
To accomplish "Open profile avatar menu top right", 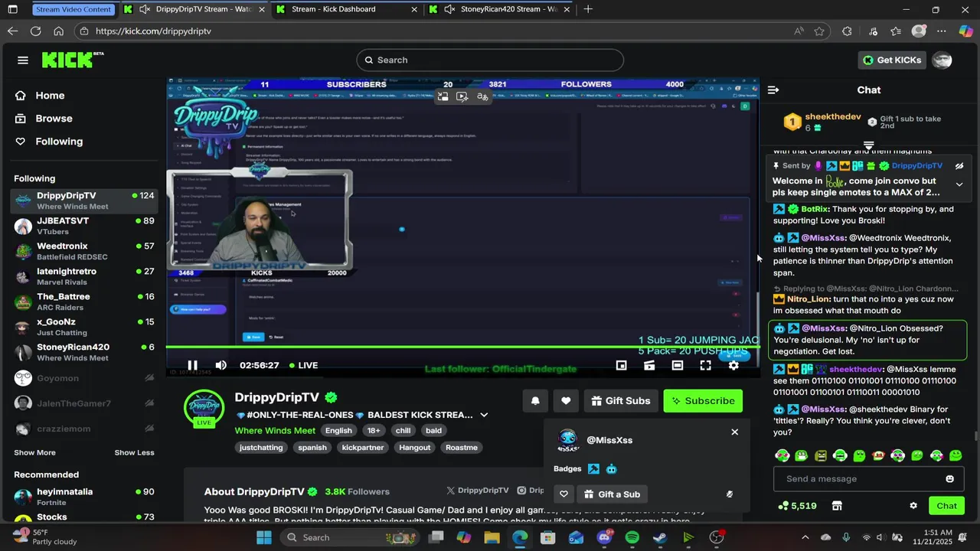I will coord(942,60).
